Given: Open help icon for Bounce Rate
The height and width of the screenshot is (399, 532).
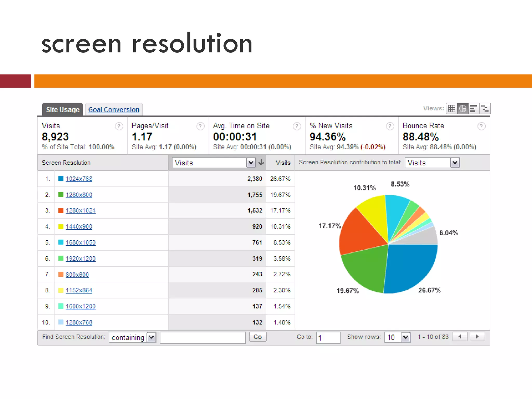Looking at the screenshot, I should point(481,126).
